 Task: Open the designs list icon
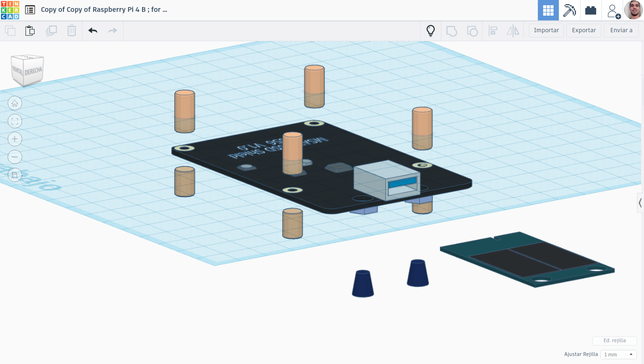tap(30, 9)
